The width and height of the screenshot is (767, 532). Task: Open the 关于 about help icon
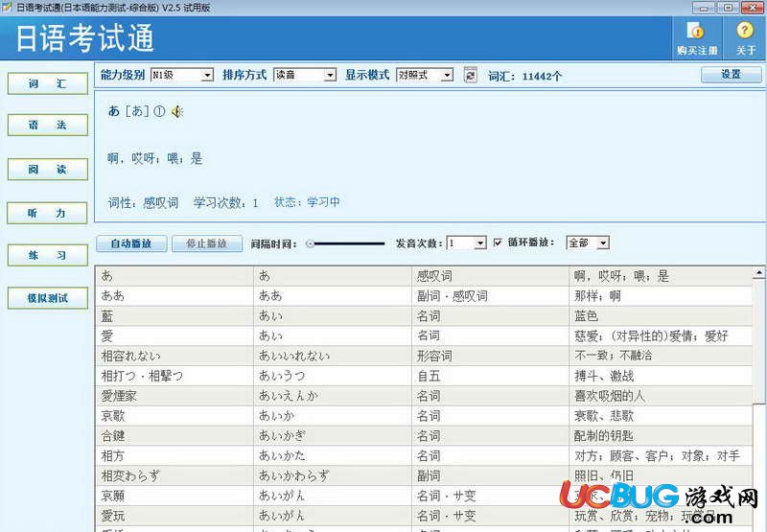point(745,38)
